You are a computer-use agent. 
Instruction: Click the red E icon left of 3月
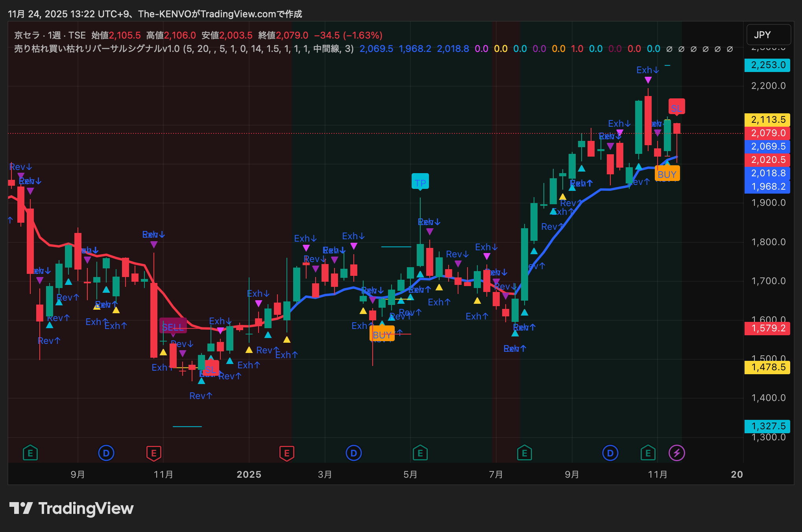tap(286, 453)
